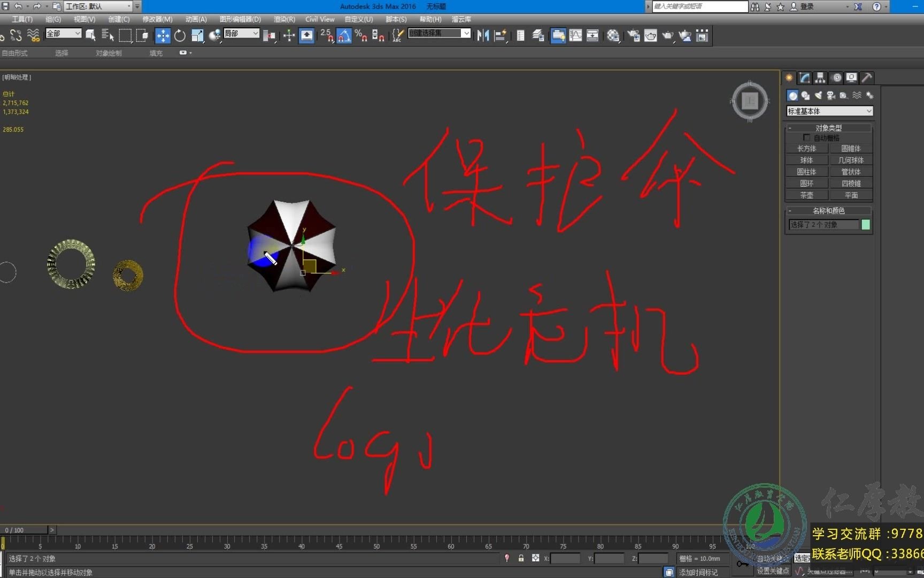Open the Curve Editor
The height and width of the screenshot is (578, 924).
pos(575,36)
